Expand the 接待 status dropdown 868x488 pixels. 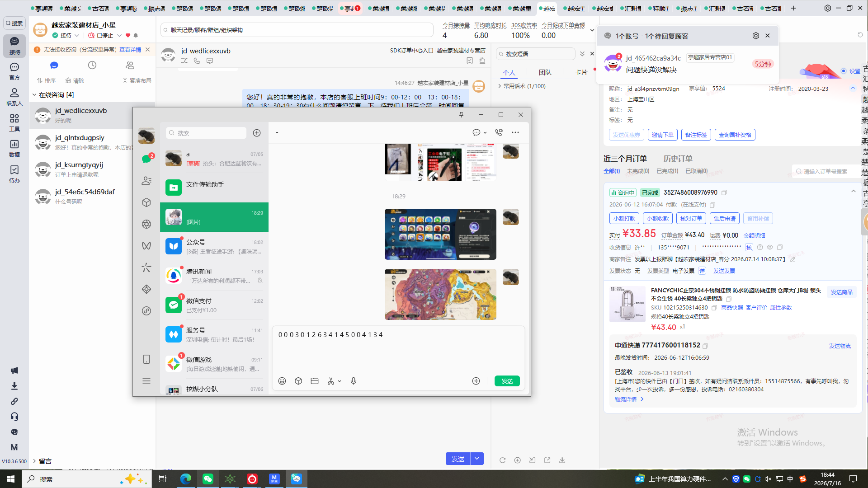click(x=77, y=35)
